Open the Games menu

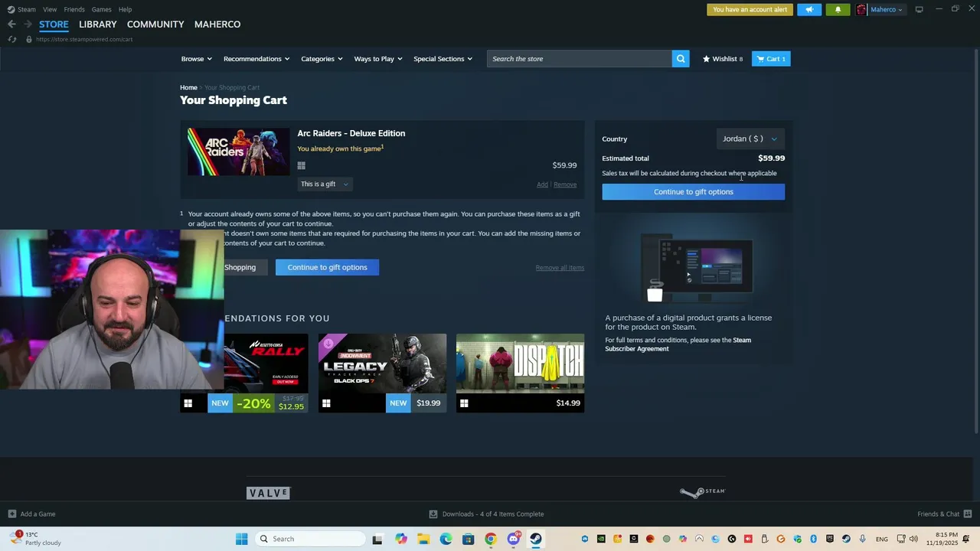coord(101,9)
